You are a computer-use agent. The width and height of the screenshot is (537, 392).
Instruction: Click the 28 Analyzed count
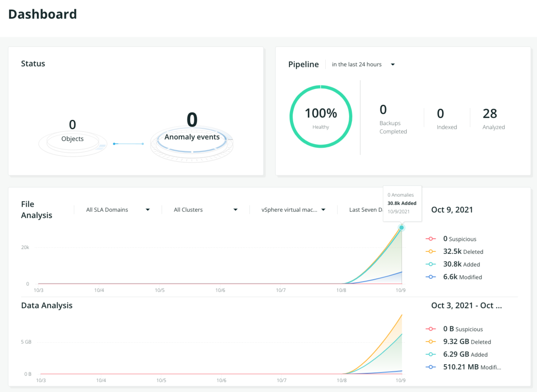pos(494,119)
